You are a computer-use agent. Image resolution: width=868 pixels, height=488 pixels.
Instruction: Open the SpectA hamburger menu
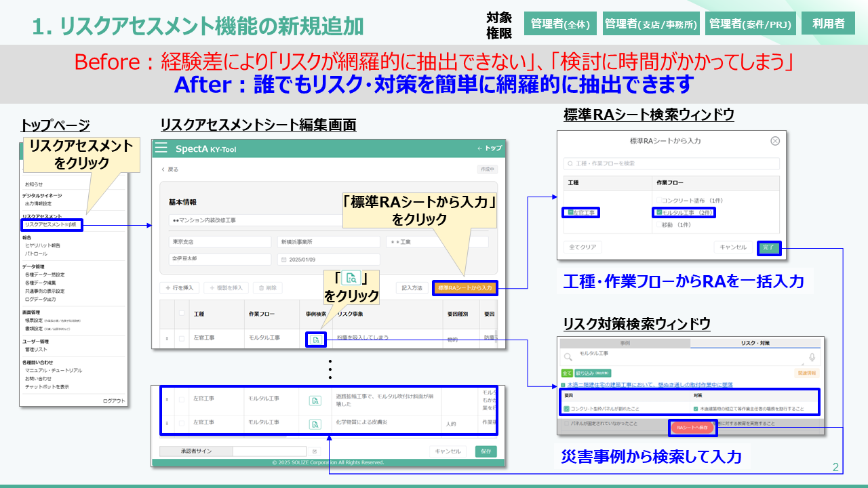161,148
